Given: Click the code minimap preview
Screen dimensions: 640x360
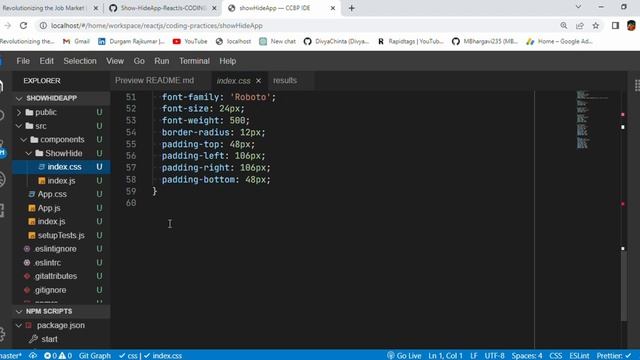Looking at the screenshot, I should point(592,120).
